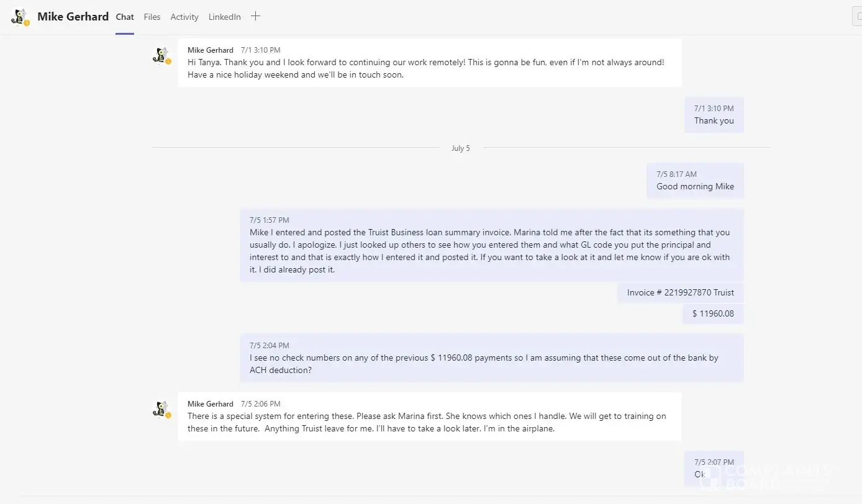The image size is (862, 504).
Task: Click avatar beside the 7/1 3:10 PM message
Action: tap(161, 55)
